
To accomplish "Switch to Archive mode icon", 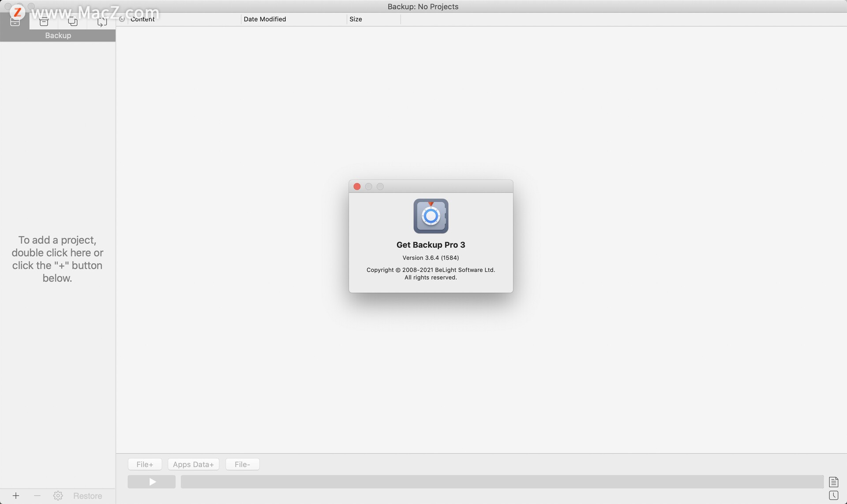I will click(44, 21).
